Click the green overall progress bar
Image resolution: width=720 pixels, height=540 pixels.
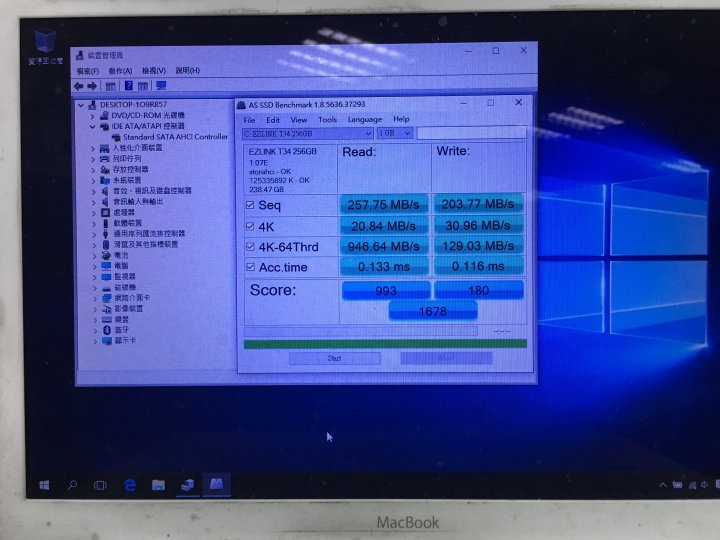pos(385,344)
